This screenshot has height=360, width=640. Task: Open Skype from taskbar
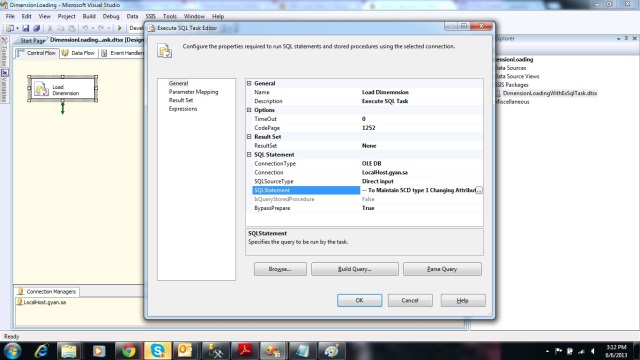(158, 351)
